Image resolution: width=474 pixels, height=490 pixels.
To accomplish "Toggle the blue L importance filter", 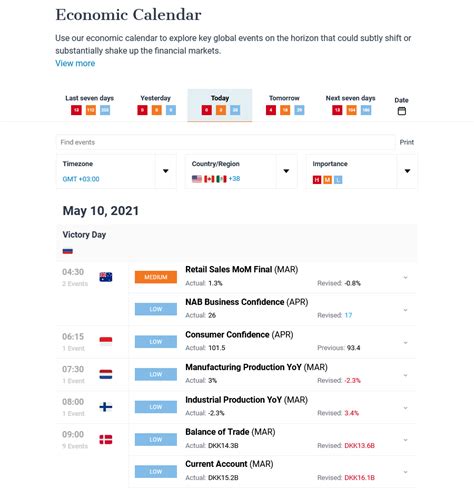I will pyautogui.click(x=338, y=180).
